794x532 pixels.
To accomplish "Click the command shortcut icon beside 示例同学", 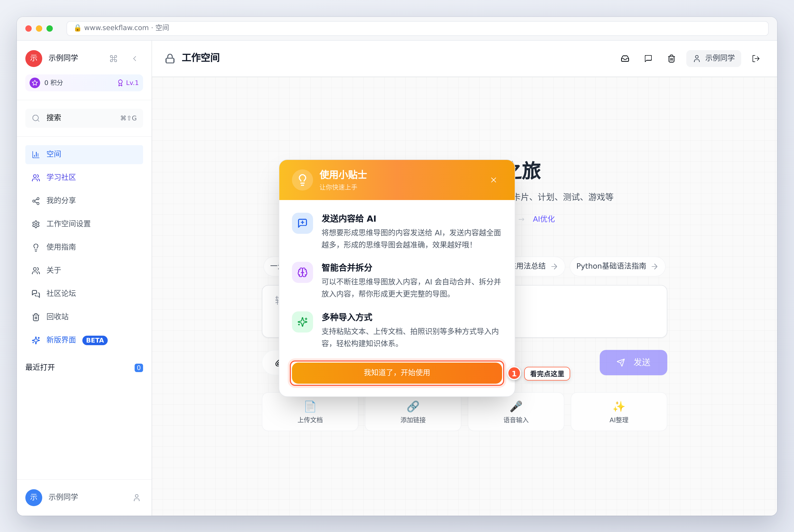I will tap(113, 59).
